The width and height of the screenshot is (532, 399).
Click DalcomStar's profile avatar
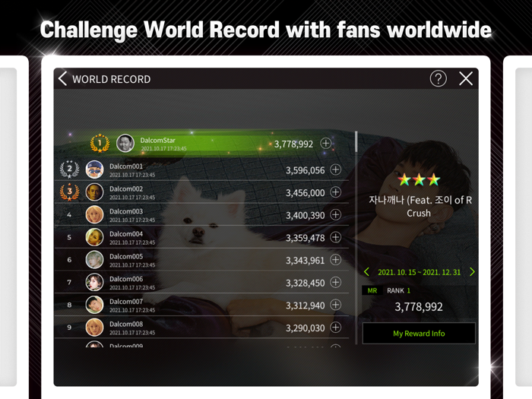(x=125, y=143)
